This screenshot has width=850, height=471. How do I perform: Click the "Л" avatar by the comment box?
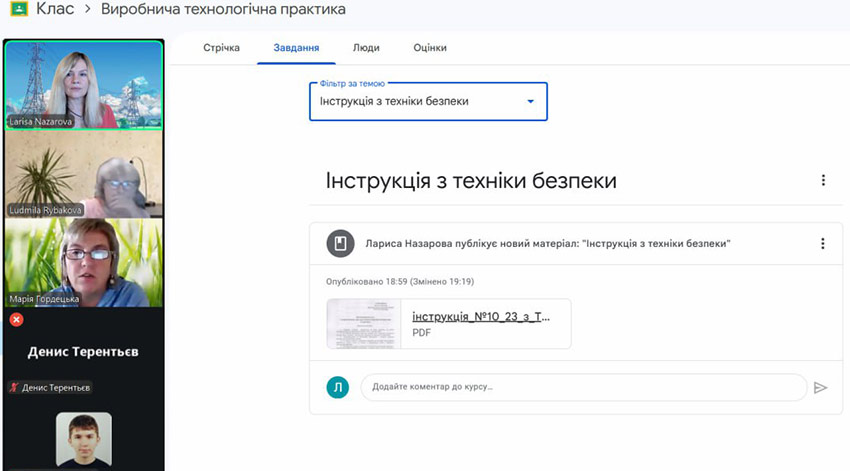coord(338,388)
